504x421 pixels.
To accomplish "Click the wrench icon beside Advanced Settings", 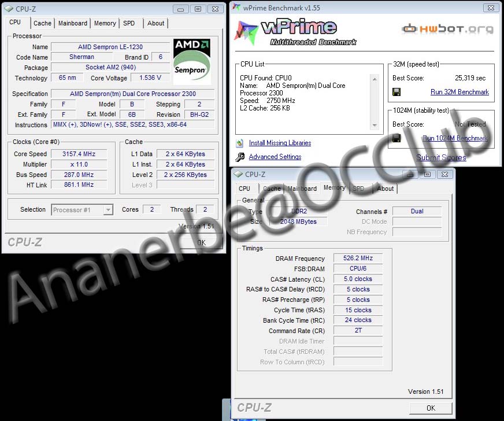I will click(x=240, y=157).
